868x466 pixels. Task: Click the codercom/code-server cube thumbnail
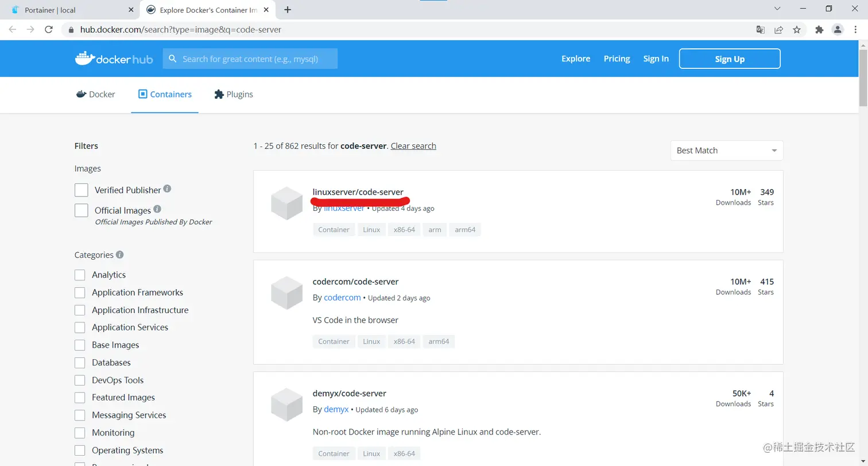tap(286, 293)
